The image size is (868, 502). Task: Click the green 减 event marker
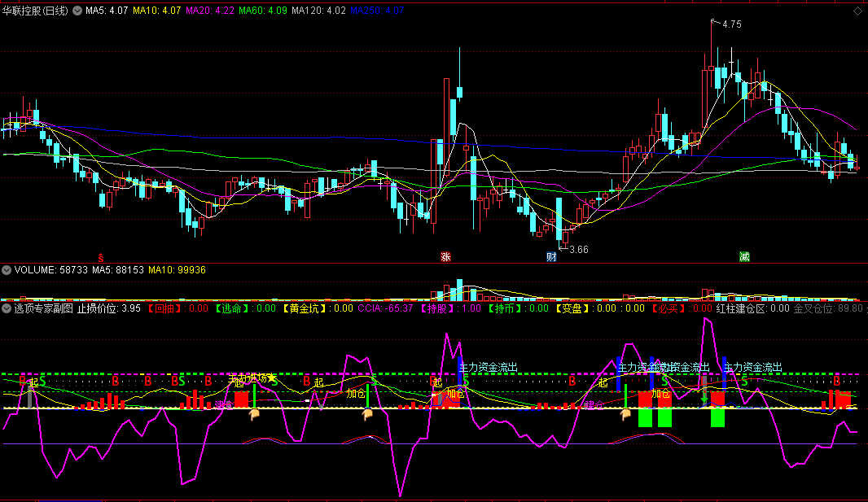click(x=744, y=256)
